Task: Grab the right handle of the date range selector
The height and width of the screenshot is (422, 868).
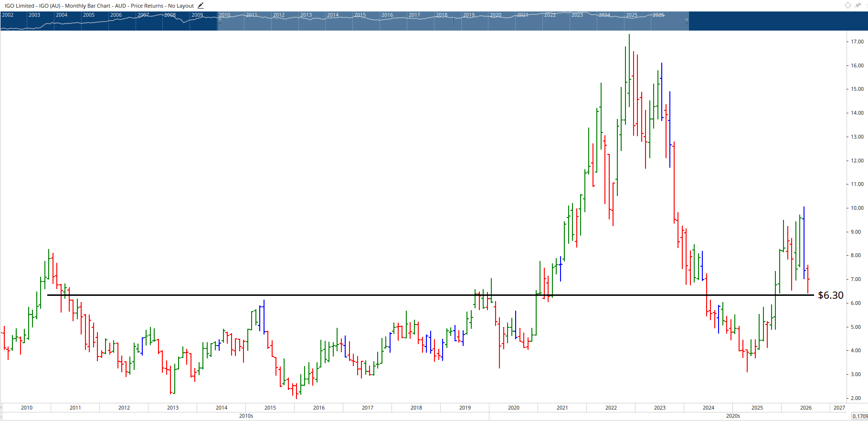Action: pyautogui.click(x=687, y=21)
